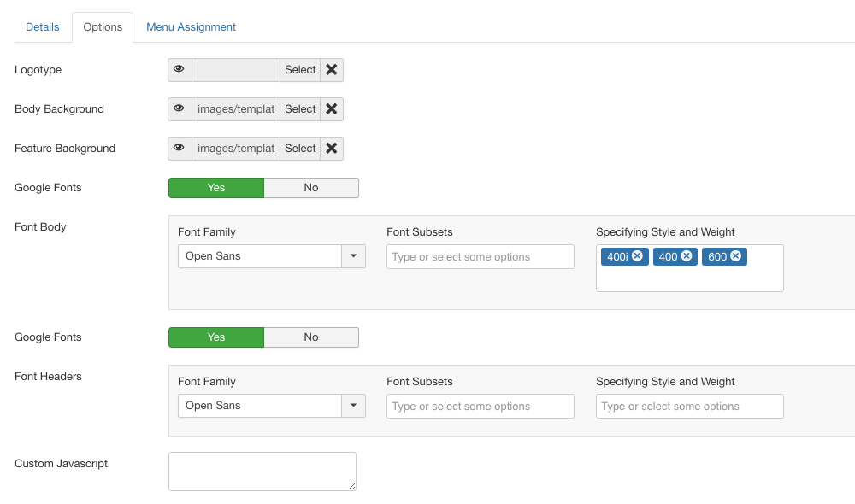The width and height of the screenshot is (855, 504).
Task: Click the Feature Background image path field
Action: point(236,148)
